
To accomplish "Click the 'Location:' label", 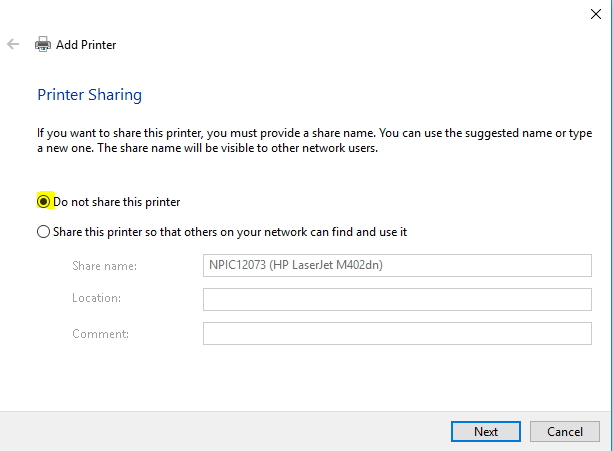I will click(x=97, y=298).
